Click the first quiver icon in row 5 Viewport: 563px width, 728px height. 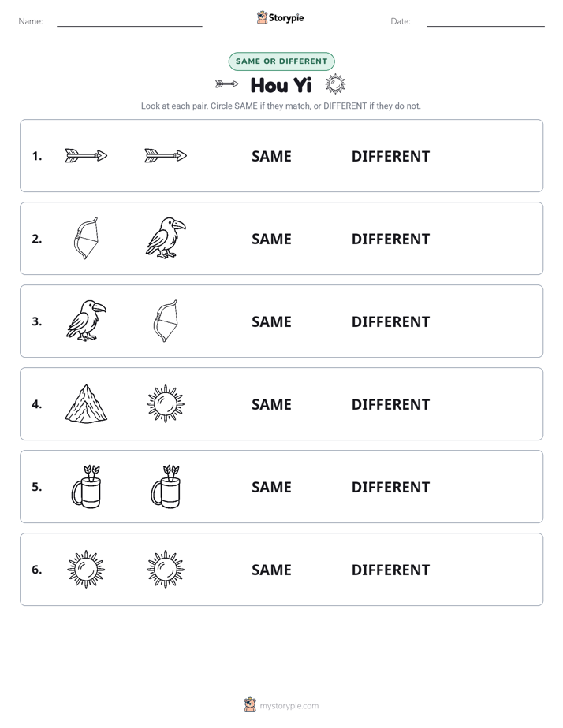[86, 486]
